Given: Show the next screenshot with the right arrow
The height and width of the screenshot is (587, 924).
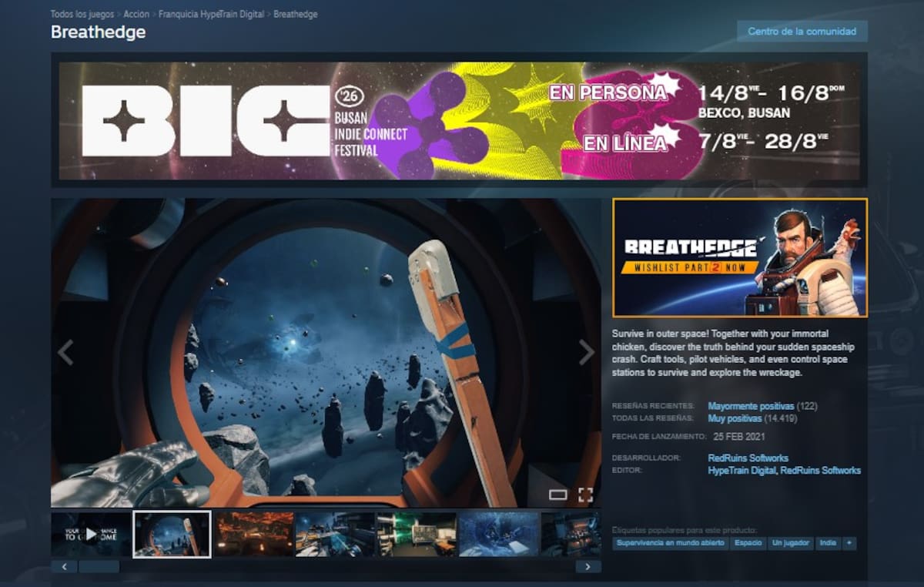Looking at the screenshot, I should tap(587, 353).
